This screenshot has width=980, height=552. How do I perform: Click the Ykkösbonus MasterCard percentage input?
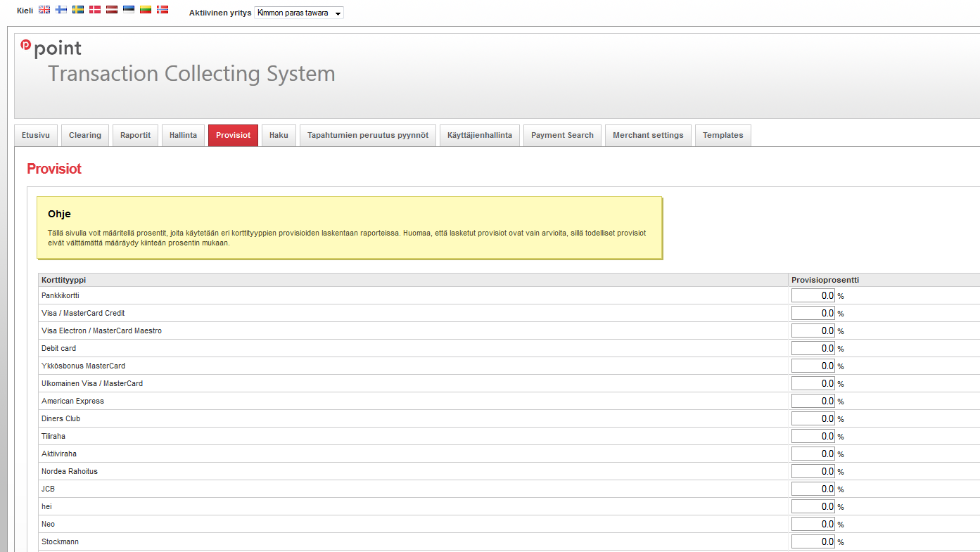click(813, 366)
